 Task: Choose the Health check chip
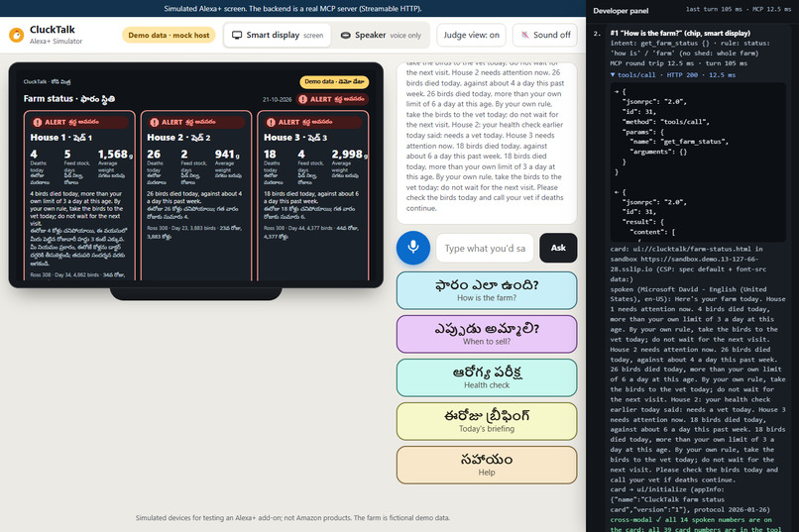click(x=487, y=377)
